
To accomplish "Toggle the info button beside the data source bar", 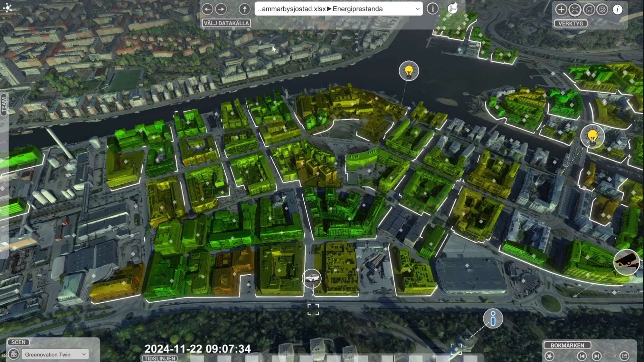I will [x=432, y=9].
